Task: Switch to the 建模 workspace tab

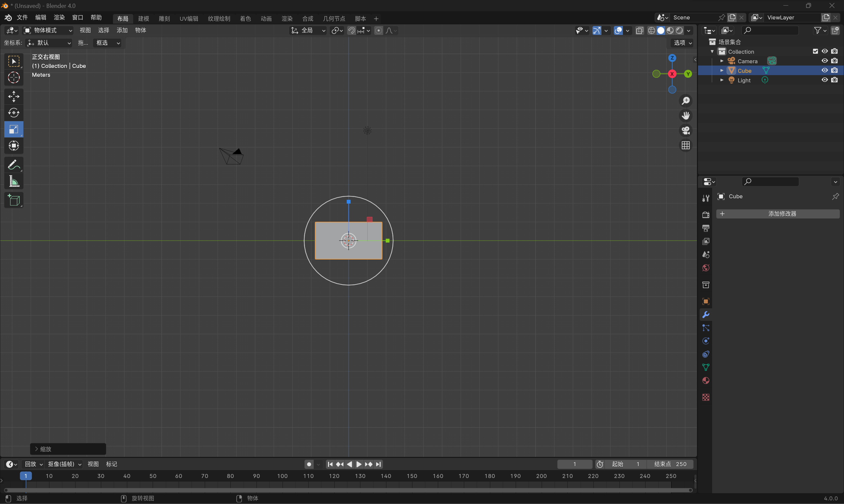Action: pos(143,18)
